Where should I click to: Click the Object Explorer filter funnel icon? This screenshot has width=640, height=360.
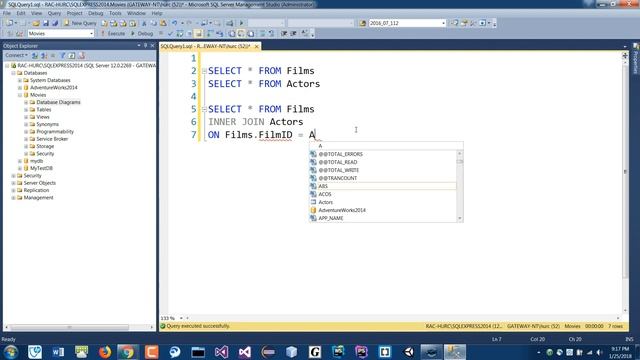[62, 55]
